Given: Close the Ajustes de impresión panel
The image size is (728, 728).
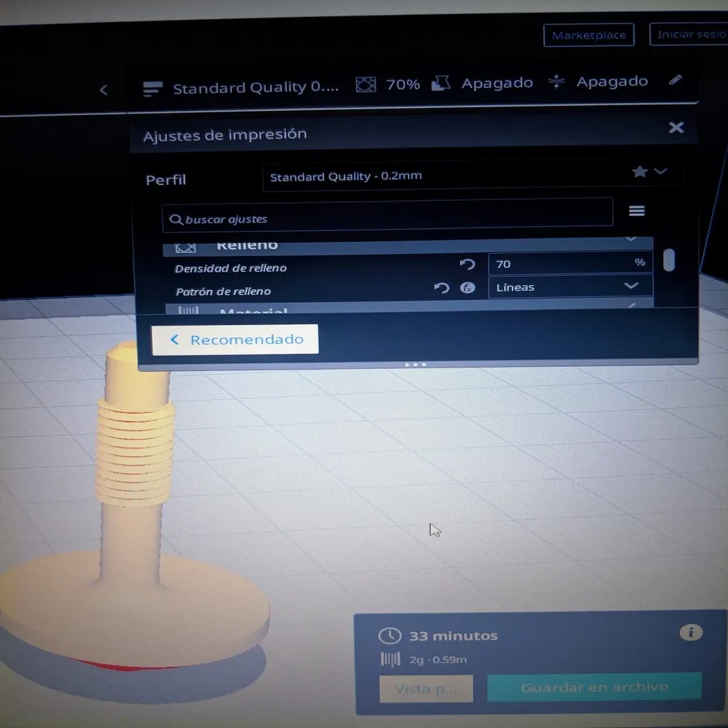Looking at the screenshot, I should click(676, 127).
